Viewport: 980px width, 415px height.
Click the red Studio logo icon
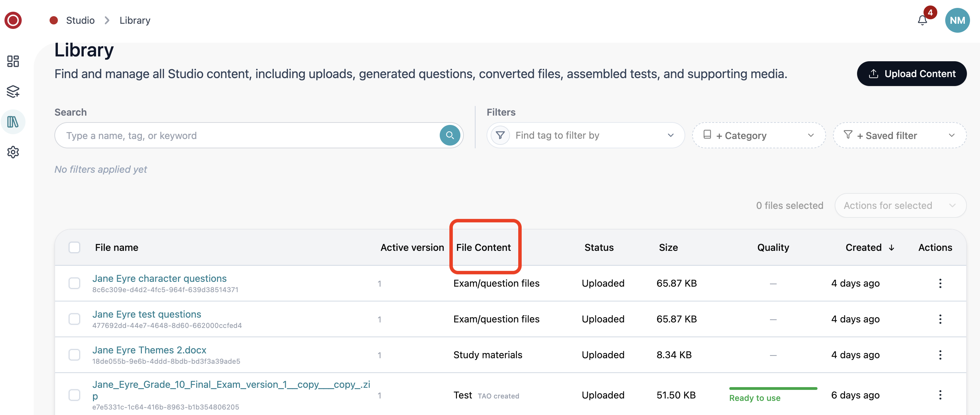click(x=13, y=20)
